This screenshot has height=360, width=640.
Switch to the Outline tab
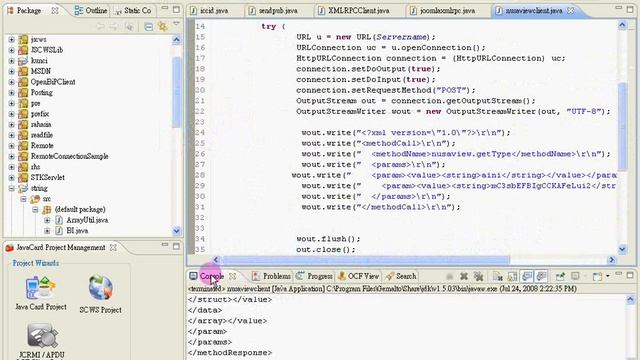[91, 11]
